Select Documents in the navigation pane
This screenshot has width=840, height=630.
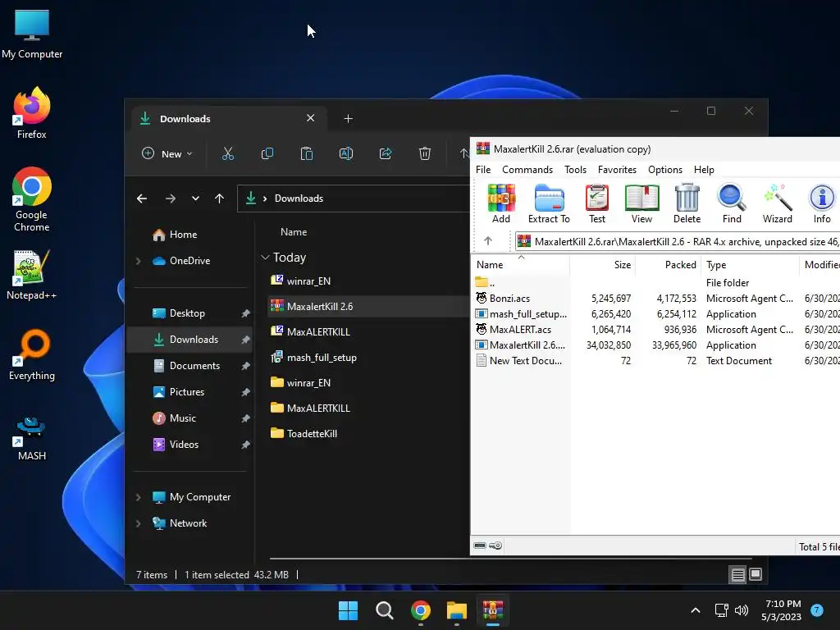194,366
